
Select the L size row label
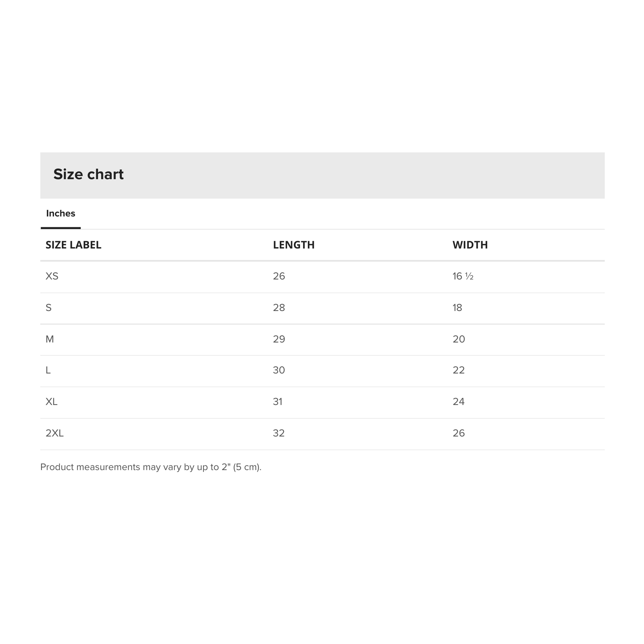pyautogui.click(x=48, y=370)
